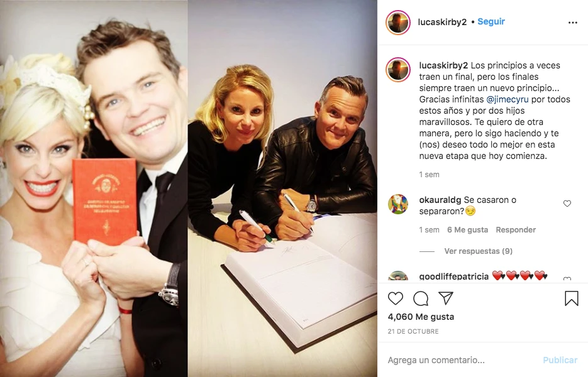Follow lucaskirby2 using the Seguir link
Viewport: 588px width, 377px height.
491,22
